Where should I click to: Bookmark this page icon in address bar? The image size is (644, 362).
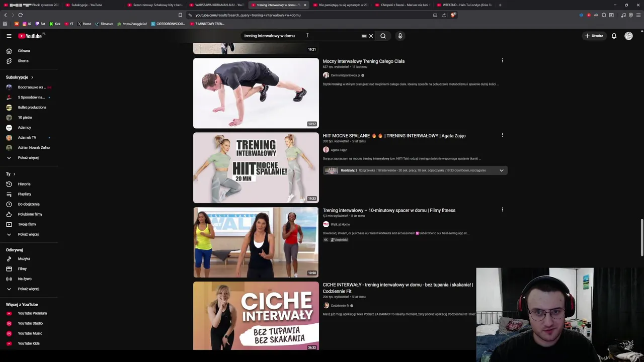click(180, 15)
